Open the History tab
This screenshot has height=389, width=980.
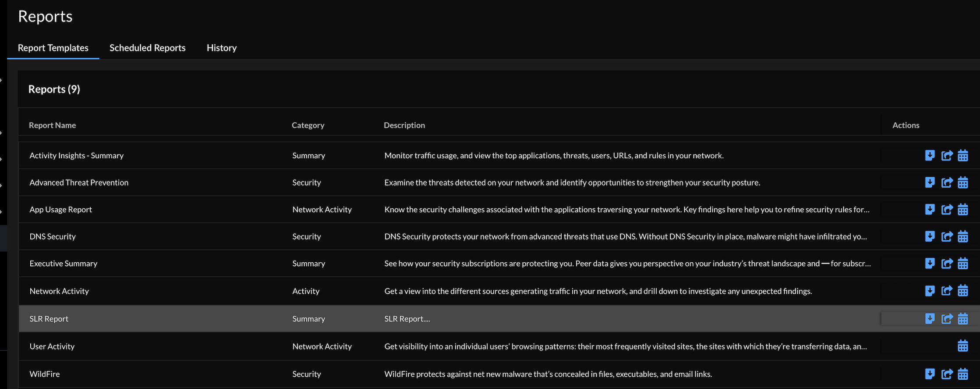tap(221, 48)
